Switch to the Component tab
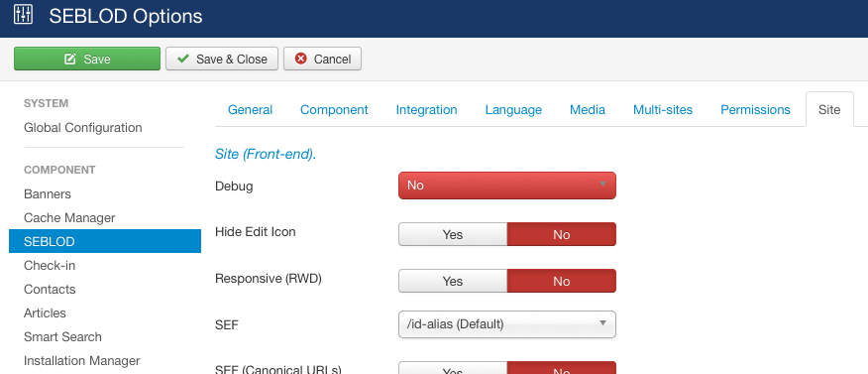 pyautogui.click(x=334, y=110)
